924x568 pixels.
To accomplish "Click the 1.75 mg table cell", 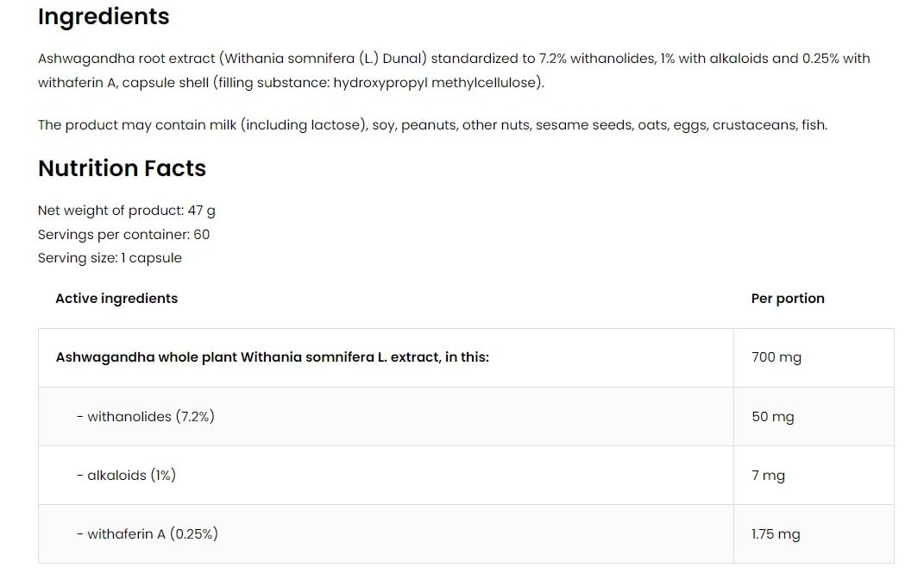I will pos(776,534).
